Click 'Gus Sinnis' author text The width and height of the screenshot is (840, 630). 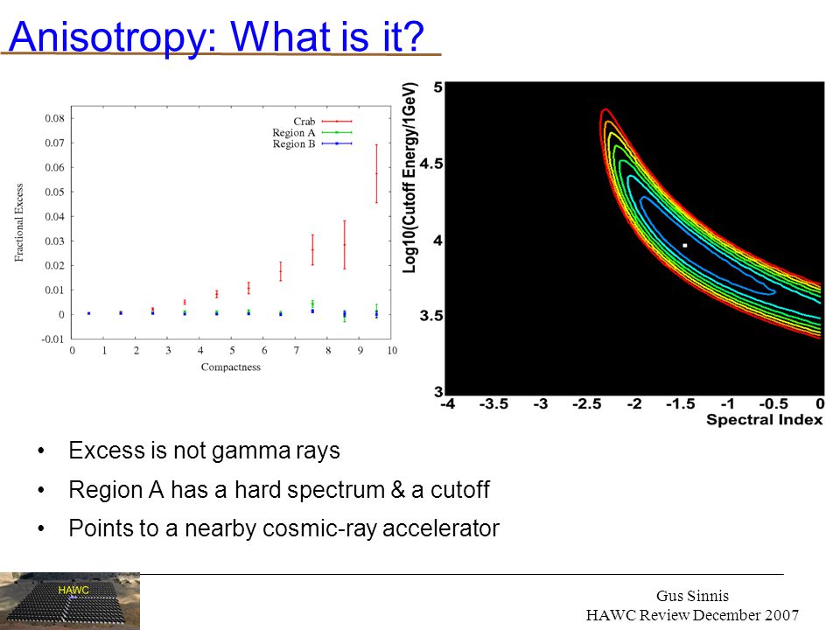coord(692,596)
